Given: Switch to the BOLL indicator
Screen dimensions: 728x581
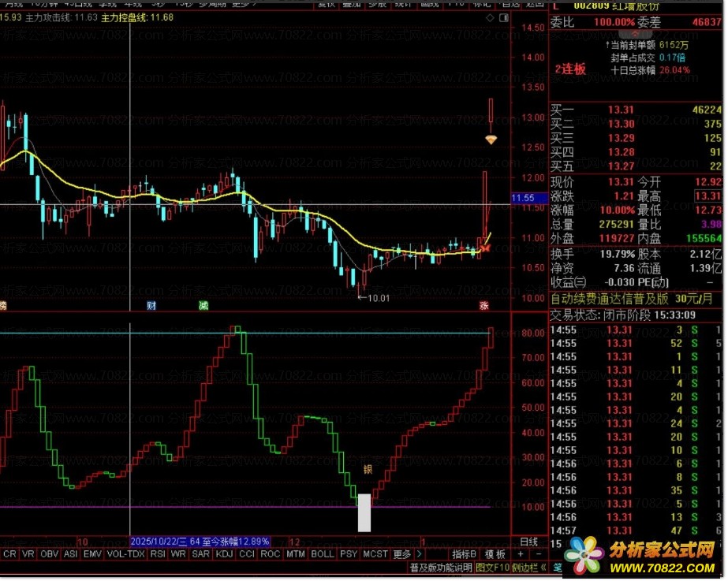Looking at the screenshot, I should [x=323, y=554].
